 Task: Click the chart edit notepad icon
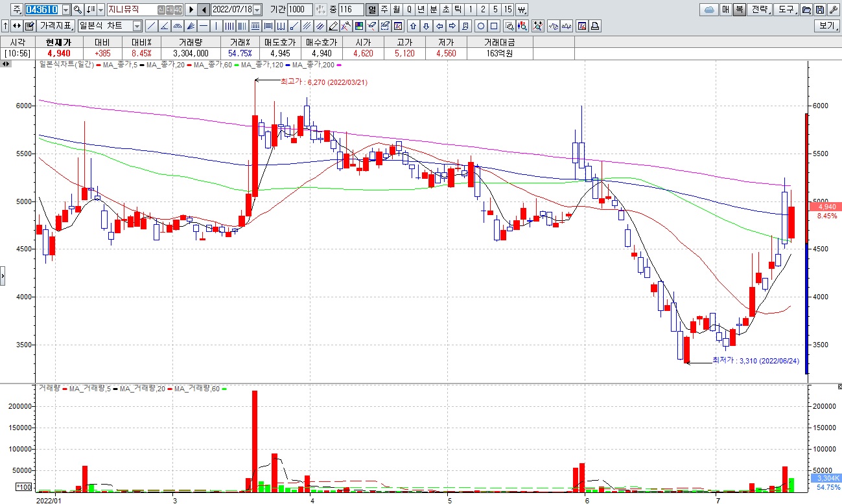click(29, 26)
